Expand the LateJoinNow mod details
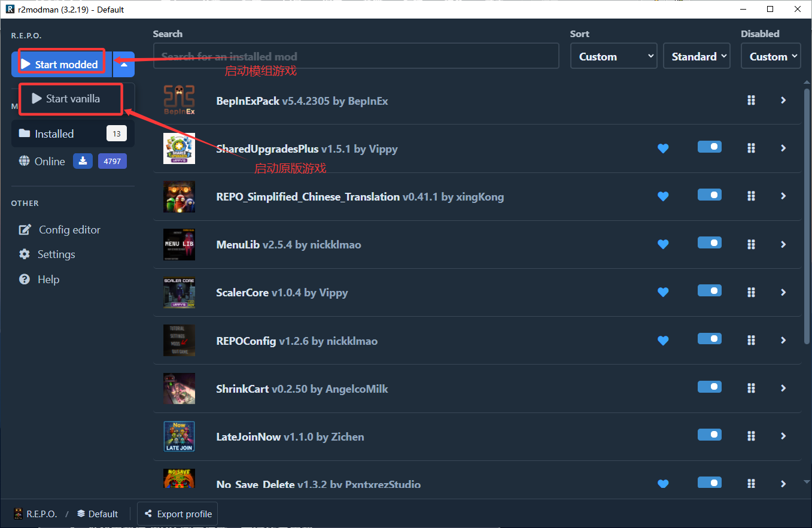The image size is (812, 528). [783, 436]
